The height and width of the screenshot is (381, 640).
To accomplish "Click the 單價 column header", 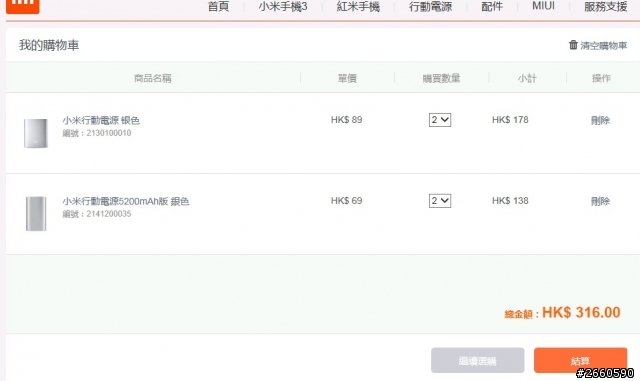I will (347, 78).
